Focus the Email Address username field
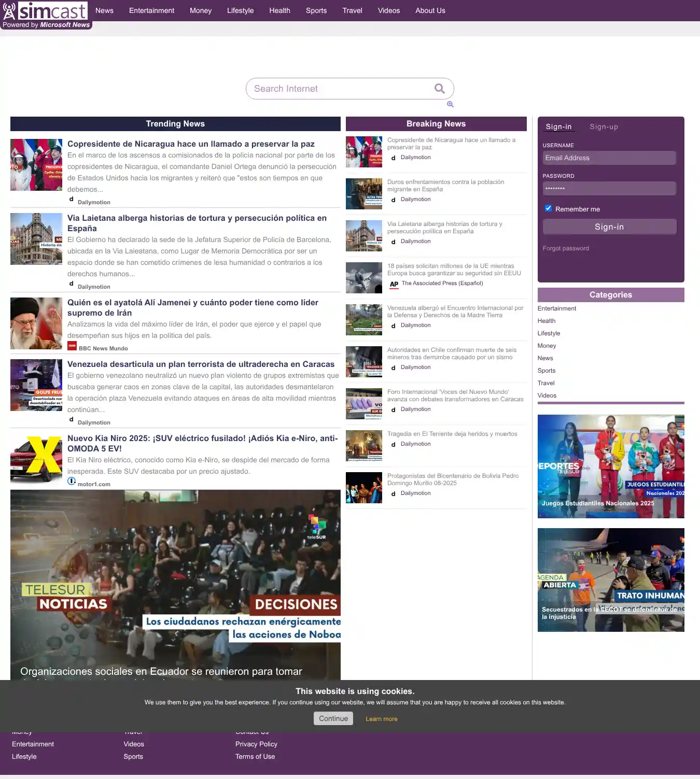Screen dimensions: 700x779 pyautogui.click(x=609, y=158)
